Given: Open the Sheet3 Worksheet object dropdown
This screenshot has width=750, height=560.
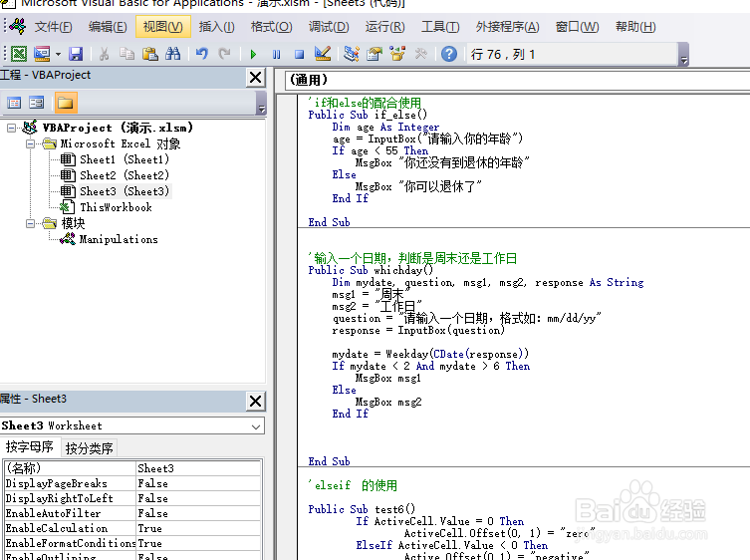Looking at the screenshot, I should click(256, 426).
